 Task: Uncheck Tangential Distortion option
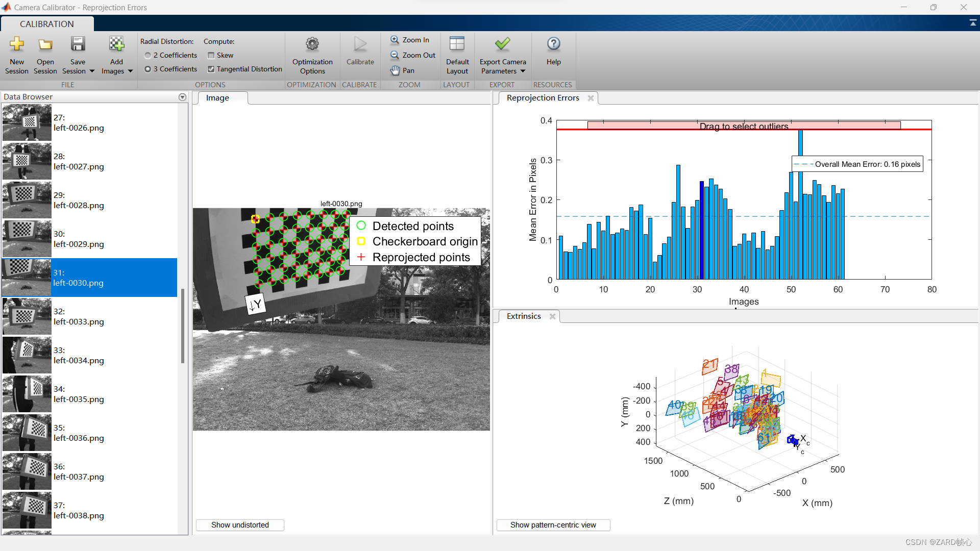(x=211, y=69)
